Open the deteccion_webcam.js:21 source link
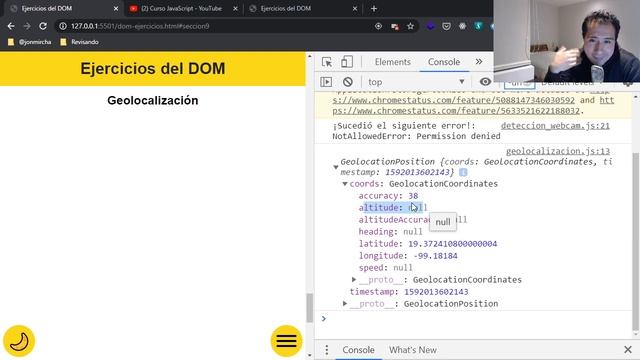Image resolution: width=640 pixels, height=360 pixels. coord(555,126)
